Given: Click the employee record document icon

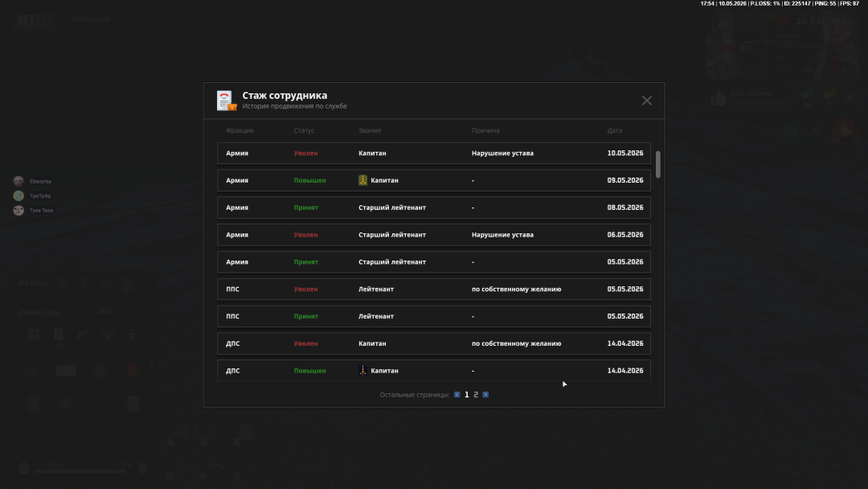Looking at the screenshot, I should click(x=227, y=101).
